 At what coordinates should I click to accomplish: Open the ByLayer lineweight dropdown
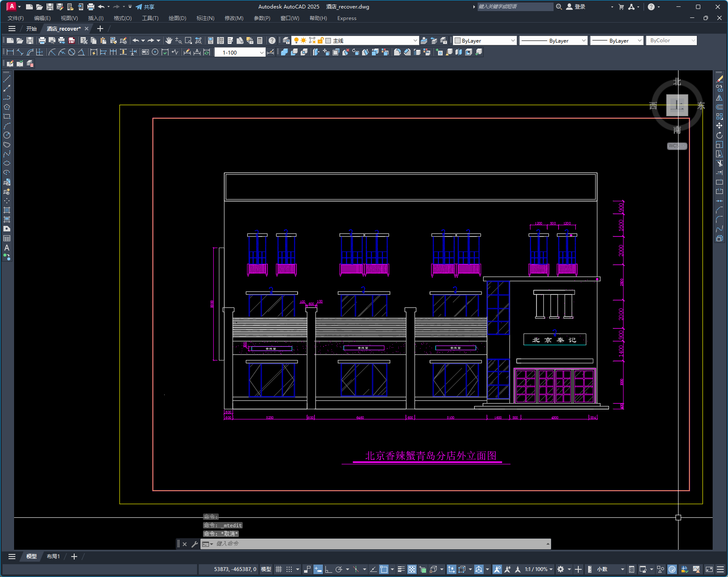pos(639,40)
